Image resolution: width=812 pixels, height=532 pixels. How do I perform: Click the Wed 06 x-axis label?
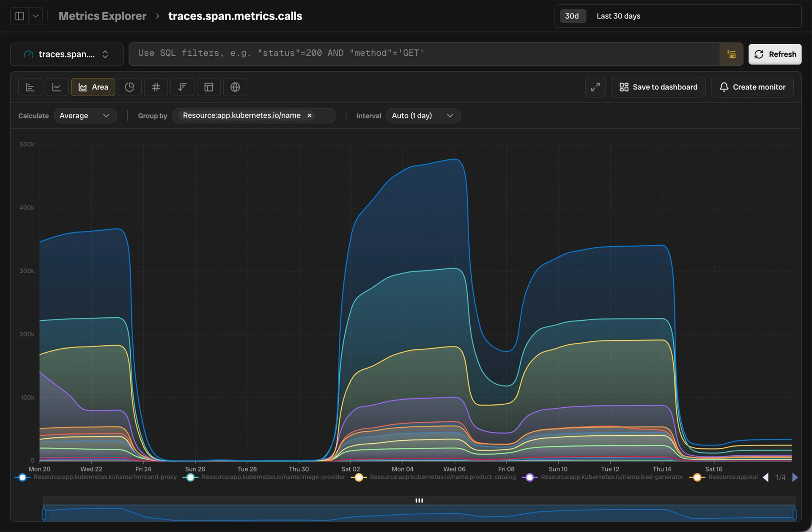tap(454, 469)
